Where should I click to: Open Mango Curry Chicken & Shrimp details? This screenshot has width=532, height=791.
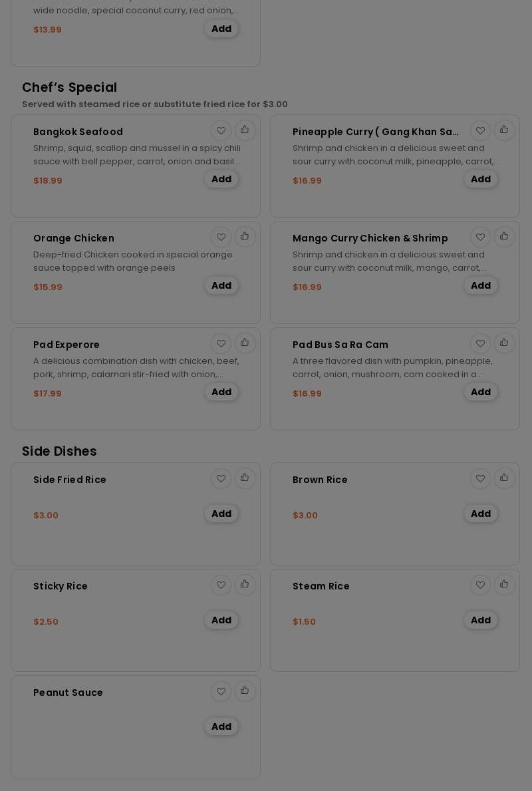coord(370,238)
